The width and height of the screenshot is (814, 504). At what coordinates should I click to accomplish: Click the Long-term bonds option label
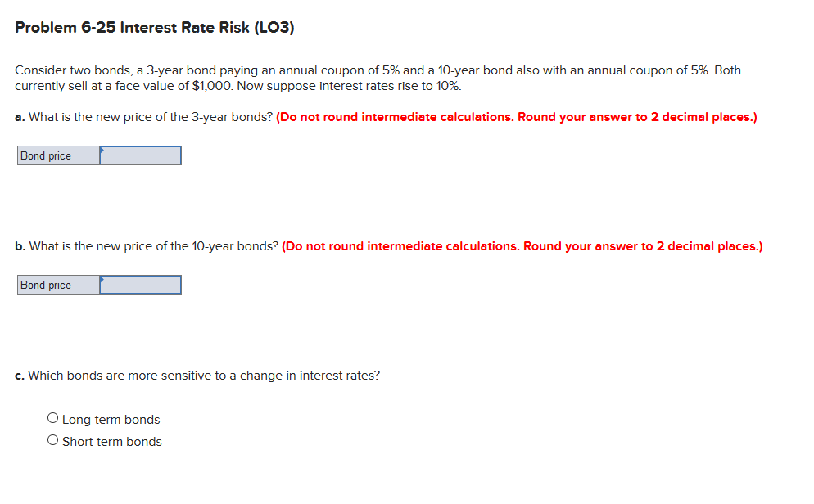111,419
